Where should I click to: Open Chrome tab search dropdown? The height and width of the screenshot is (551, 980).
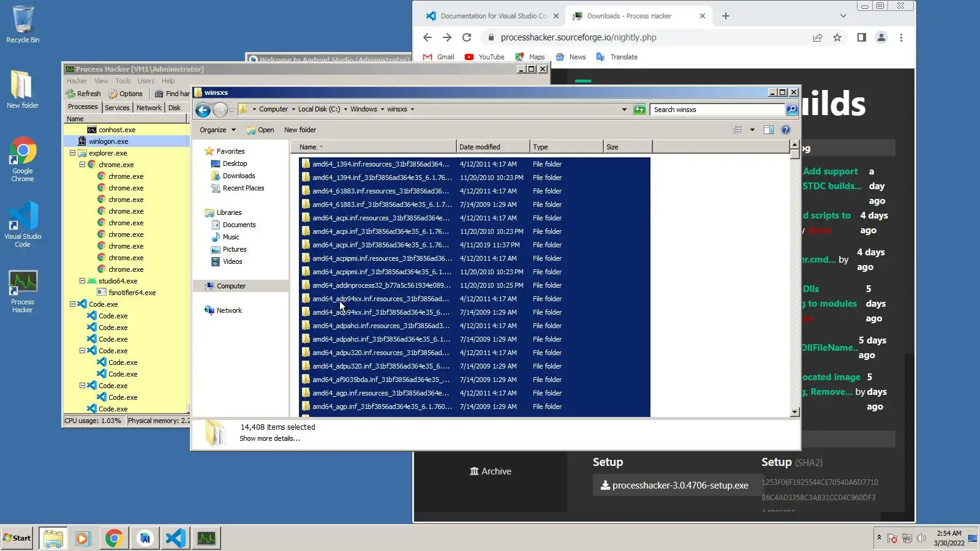(x=843, y=16)
